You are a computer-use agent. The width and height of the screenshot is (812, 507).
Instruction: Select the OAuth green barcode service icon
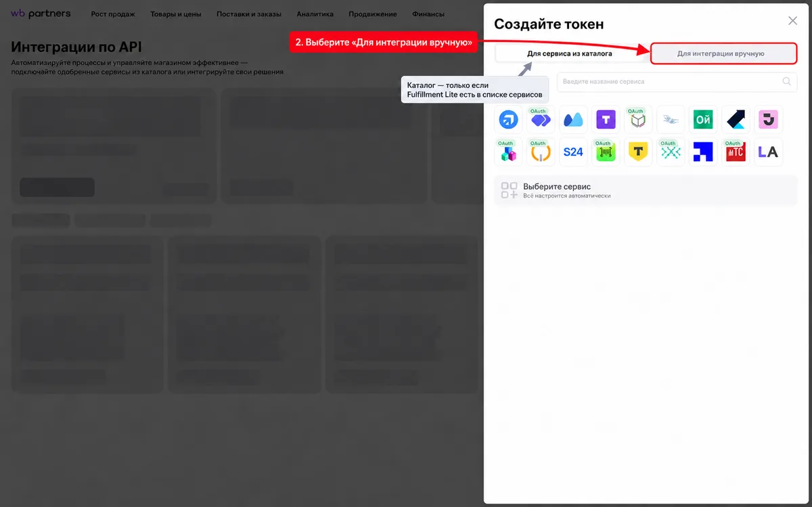606,152
